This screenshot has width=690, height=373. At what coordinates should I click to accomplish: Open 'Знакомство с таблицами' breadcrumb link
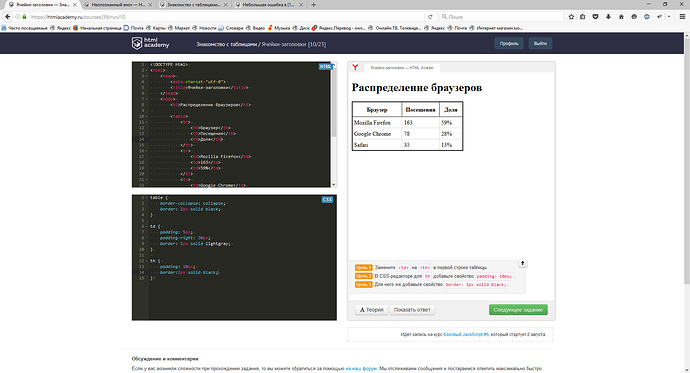click(x=226, y=44)
